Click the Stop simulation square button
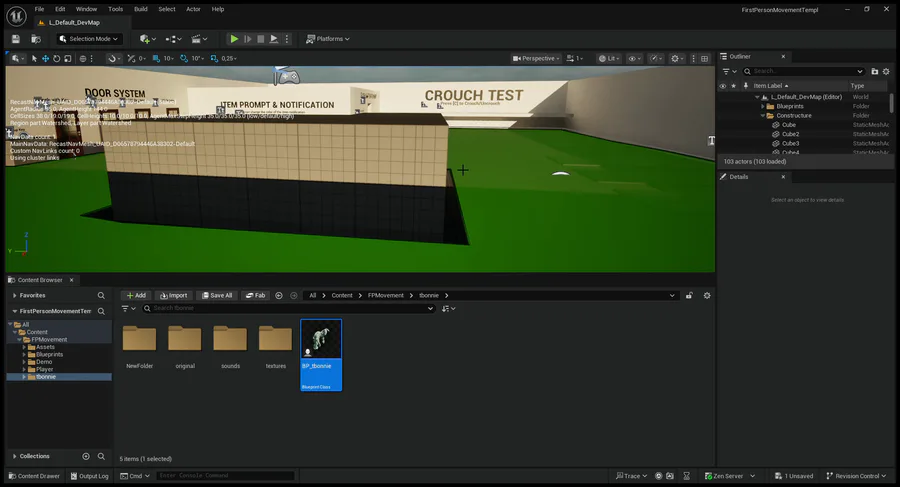 tap(261, 39)
